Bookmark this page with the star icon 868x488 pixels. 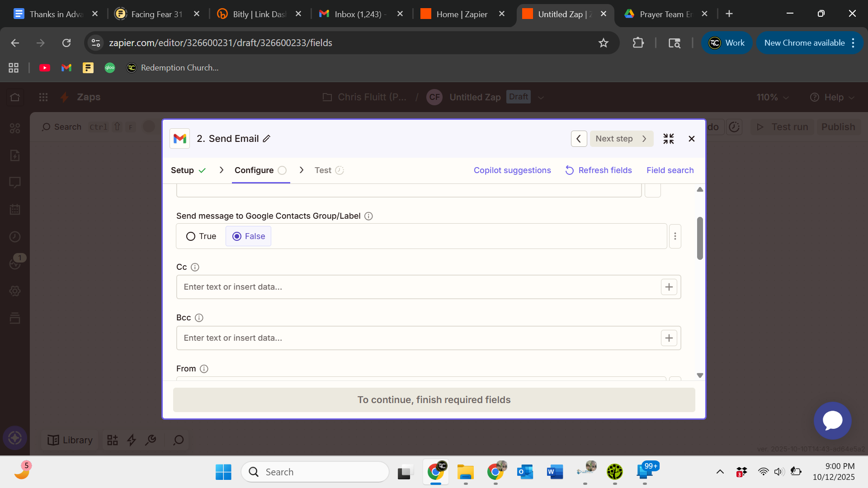[603, 43]
